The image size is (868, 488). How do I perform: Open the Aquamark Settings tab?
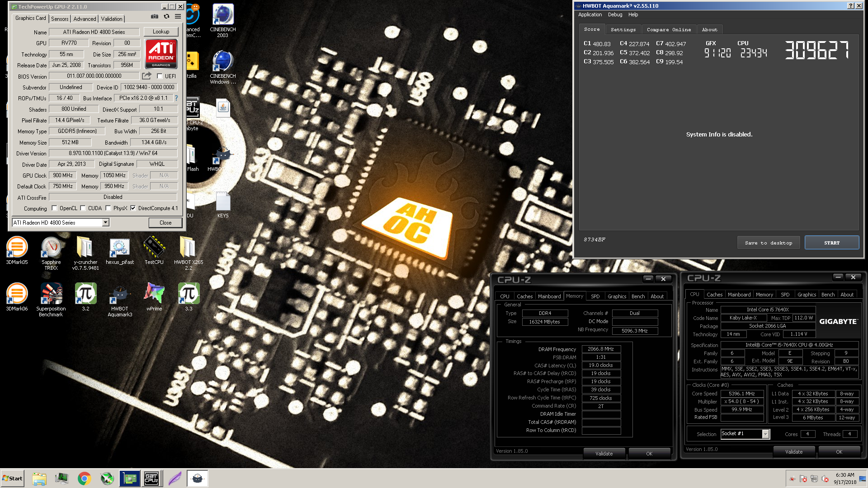(x=623, y=29)
